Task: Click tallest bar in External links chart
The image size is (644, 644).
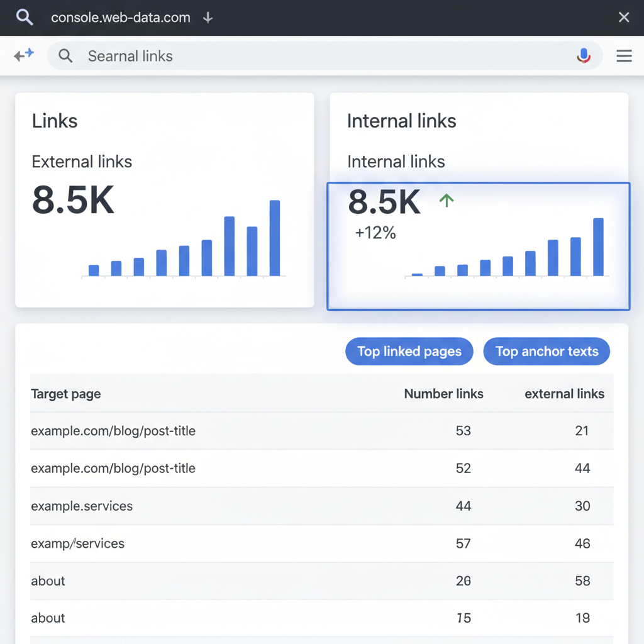Action: (x=275, y=238)
